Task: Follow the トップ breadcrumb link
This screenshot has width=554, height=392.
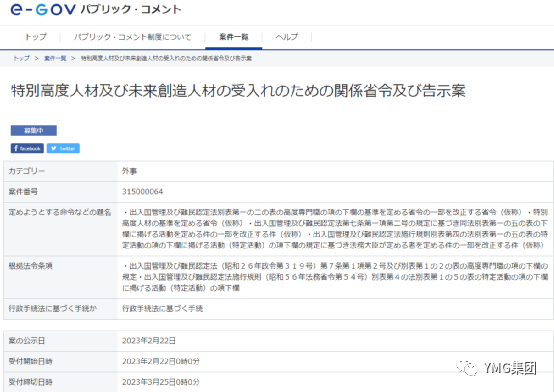Action: [22, 58]
